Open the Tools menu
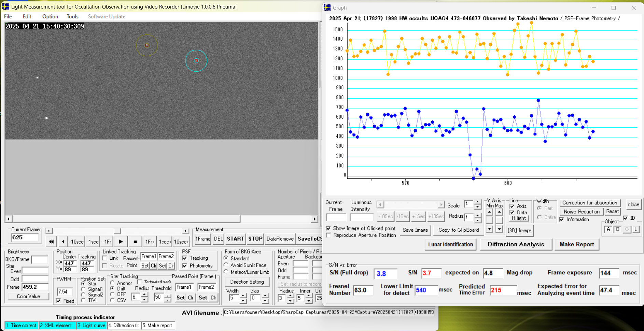This screenshot has height=331, width=644. 72,16
